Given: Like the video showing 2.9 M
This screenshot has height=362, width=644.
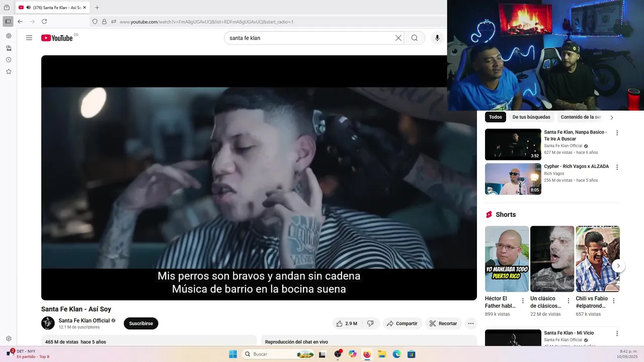Looking at the screenshot, I should click(x=347, y=323).
